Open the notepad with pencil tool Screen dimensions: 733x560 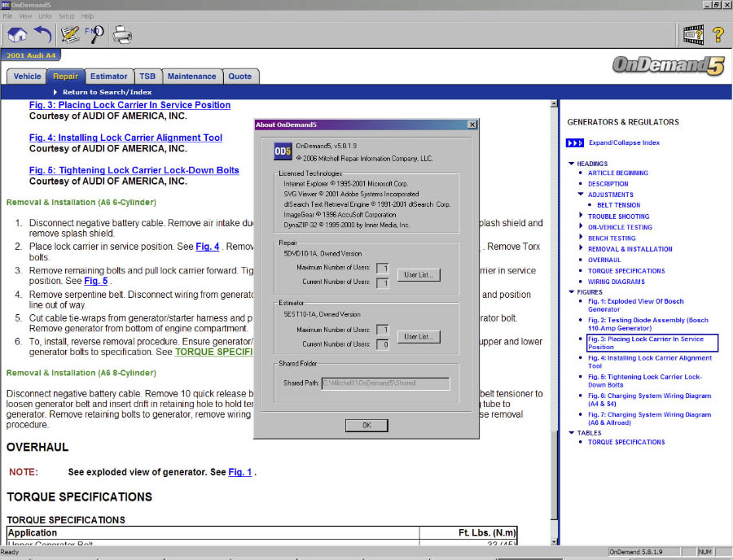tap(70, 35)
